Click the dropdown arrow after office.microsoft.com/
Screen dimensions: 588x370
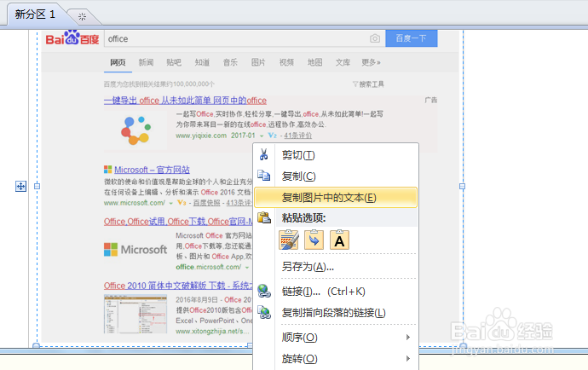[x=247, y=268]
